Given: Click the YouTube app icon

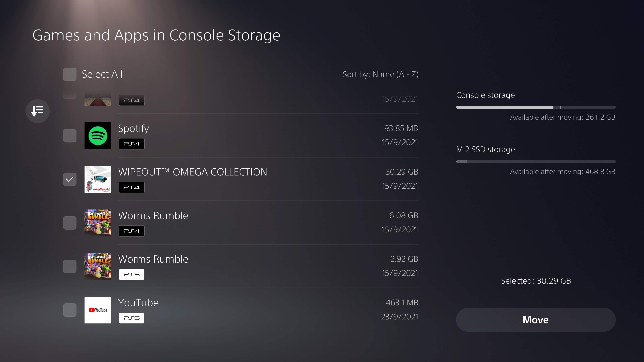Looking at the screenshot, I should (98, 310).
